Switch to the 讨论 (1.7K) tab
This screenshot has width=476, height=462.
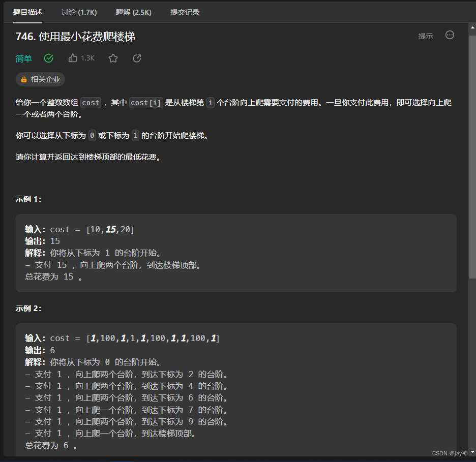(x=79, y=12)
